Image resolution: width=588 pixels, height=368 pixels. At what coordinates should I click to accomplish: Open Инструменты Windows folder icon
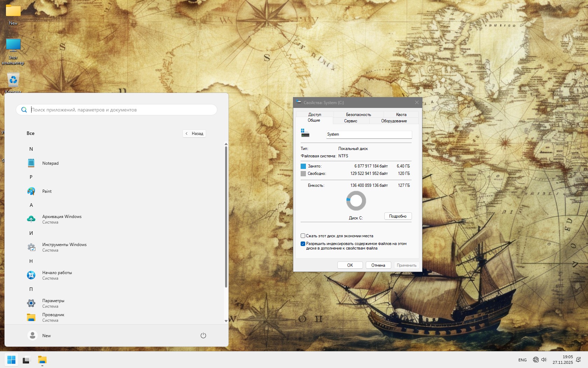tap(31, 247)
